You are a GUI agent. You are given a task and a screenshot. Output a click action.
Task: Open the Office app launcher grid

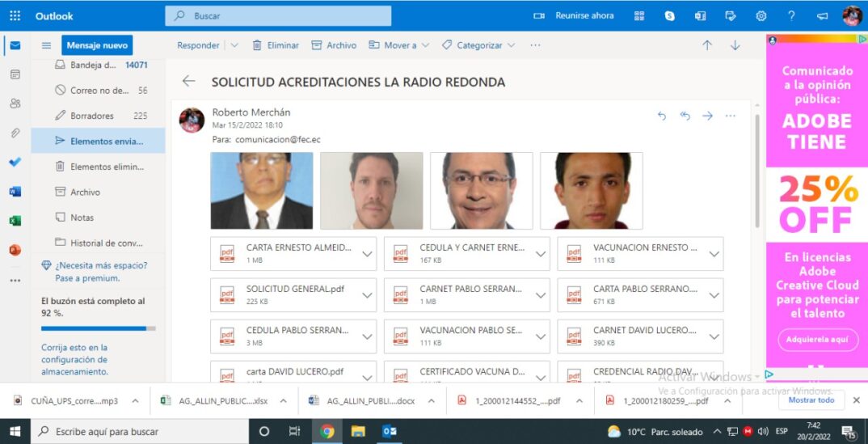click(15, 16)
